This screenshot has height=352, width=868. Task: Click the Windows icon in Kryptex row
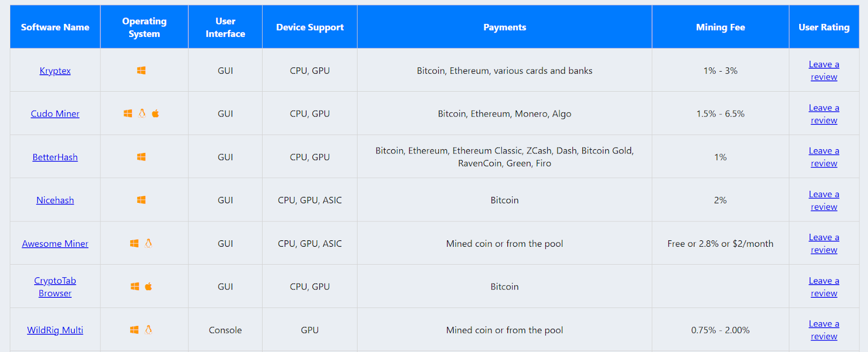(141, 71)
